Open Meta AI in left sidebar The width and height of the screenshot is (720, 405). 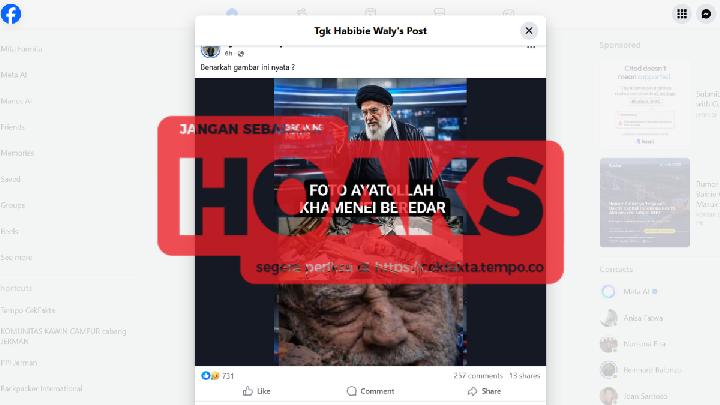[x=14, y=75]
